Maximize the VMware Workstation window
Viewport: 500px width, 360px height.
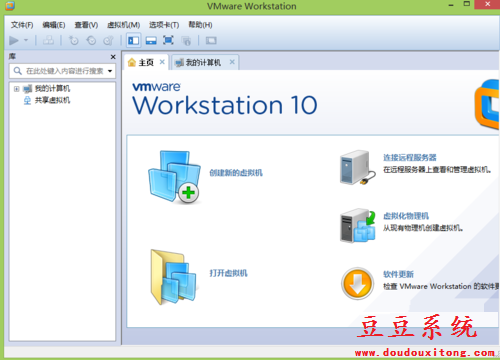[x=467, y=4]
